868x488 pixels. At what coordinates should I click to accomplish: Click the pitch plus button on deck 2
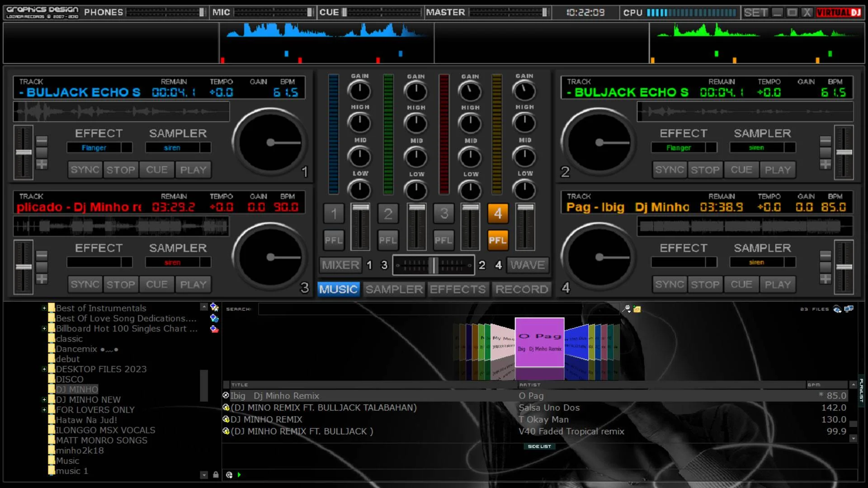[x=826, y=164]
